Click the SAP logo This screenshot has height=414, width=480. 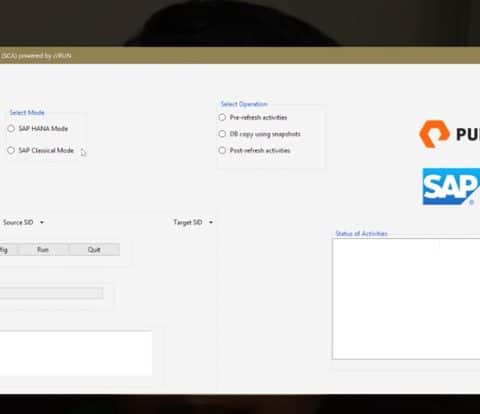coord(451,186)
